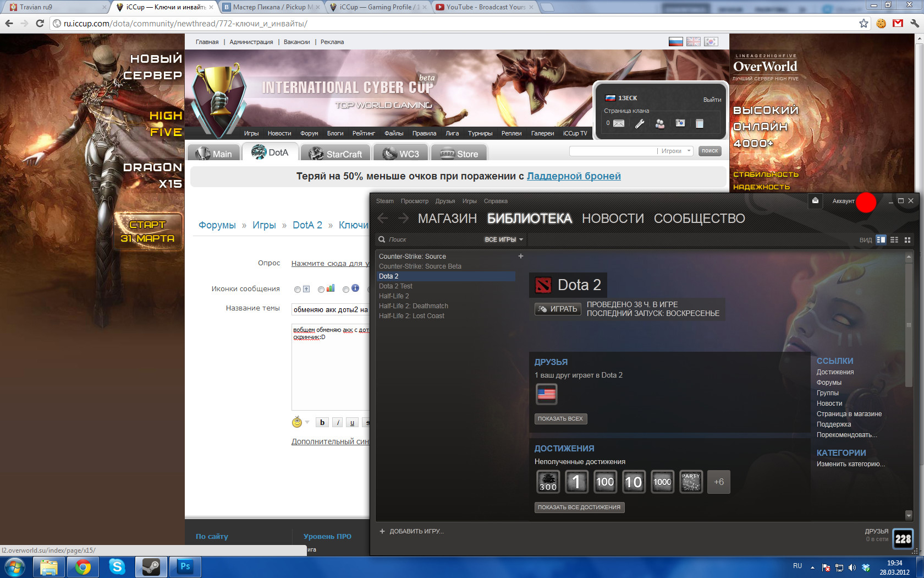Open the Аккаунт menu in Steam

[x=843, y=201]
